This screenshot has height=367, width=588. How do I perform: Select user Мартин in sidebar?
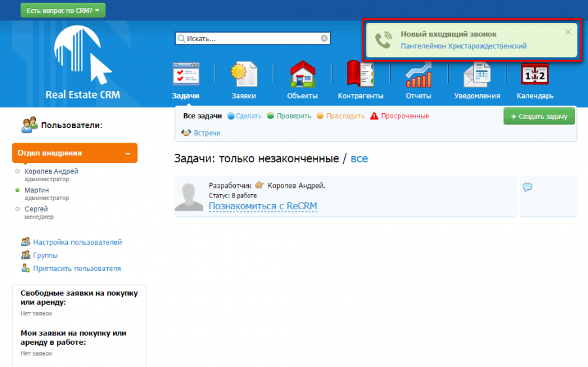click(37, 190)
